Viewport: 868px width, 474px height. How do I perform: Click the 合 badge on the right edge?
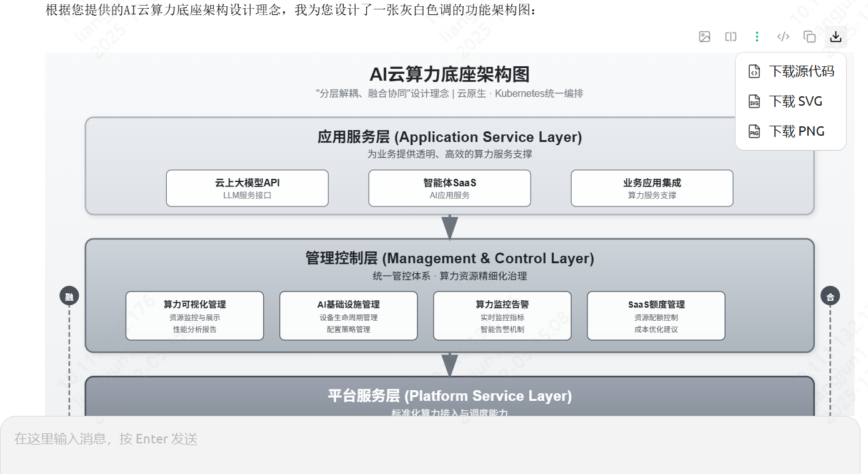point(830,295)
